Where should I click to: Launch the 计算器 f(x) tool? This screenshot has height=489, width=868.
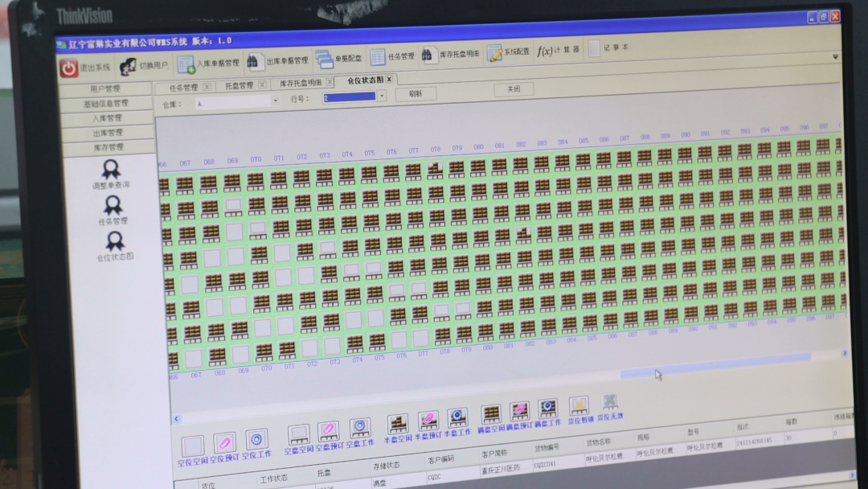(545, 51)
